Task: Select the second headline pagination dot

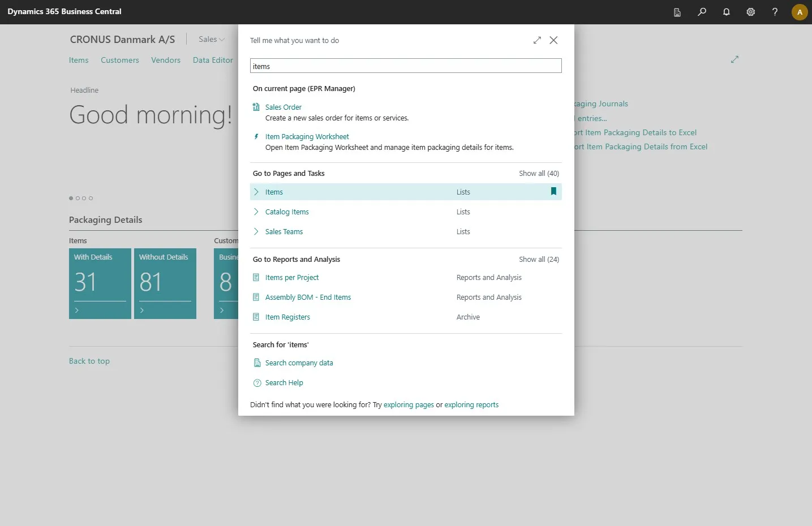Action: tap(78, 199)
